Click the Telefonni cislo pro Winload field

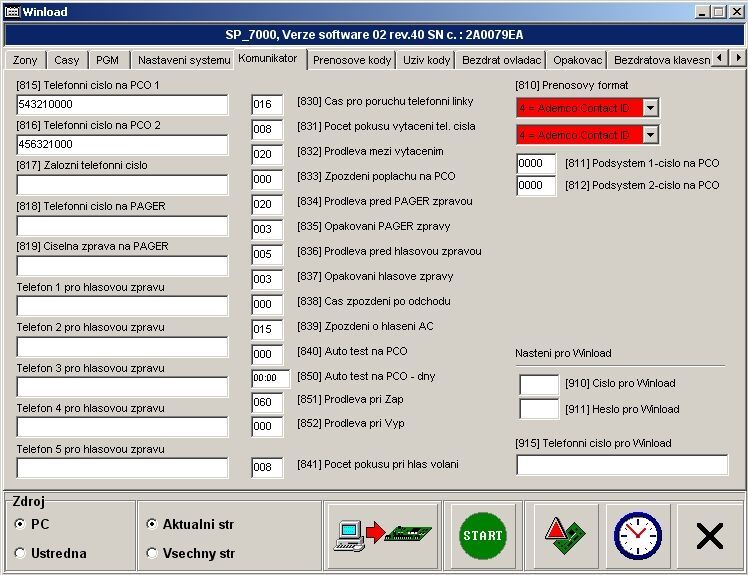click(622, 465)
